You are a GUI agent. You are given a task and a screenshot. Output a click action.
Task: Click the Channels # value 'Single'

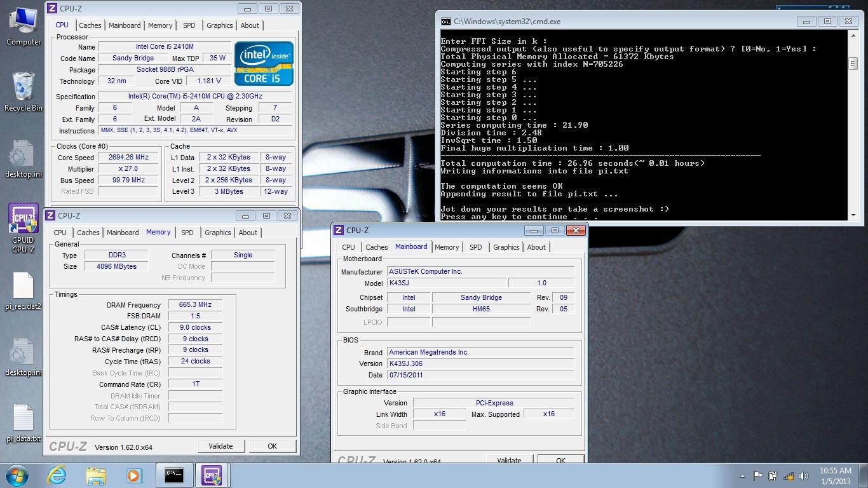pos(243,255)
